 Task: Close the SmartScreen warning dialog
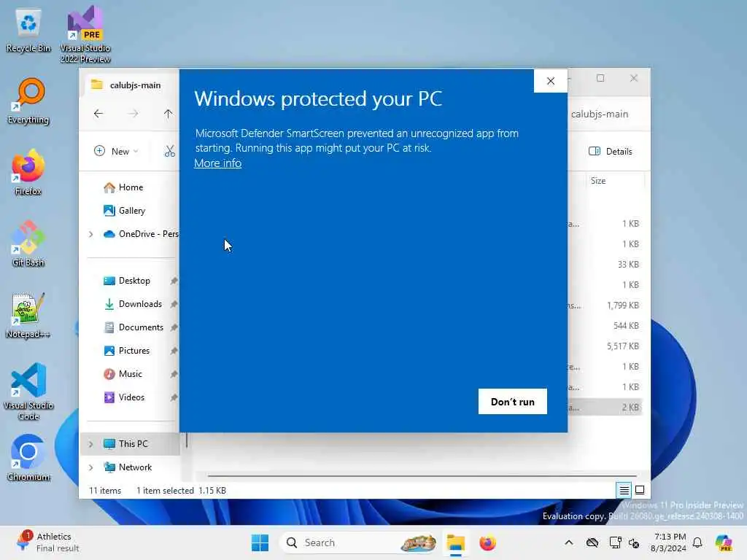click(550, 81)
